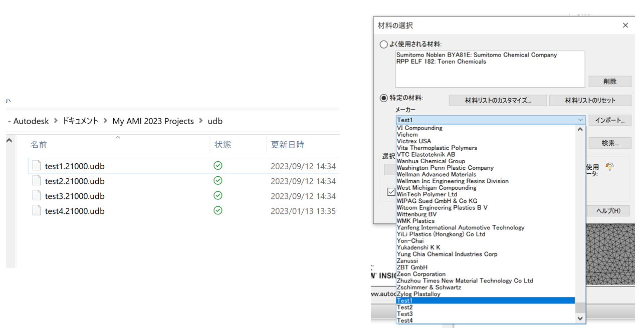
Task: Click the file icon of test4.21000.udb
Action: (x=36, y=211)
